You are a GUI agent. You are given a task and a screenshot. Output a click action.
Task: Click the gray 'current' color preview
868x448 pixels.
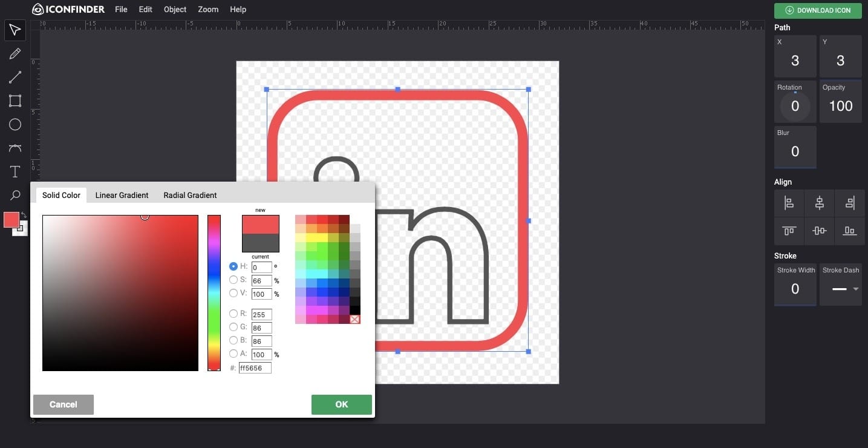pyautogui.click(x=261, y=243)
